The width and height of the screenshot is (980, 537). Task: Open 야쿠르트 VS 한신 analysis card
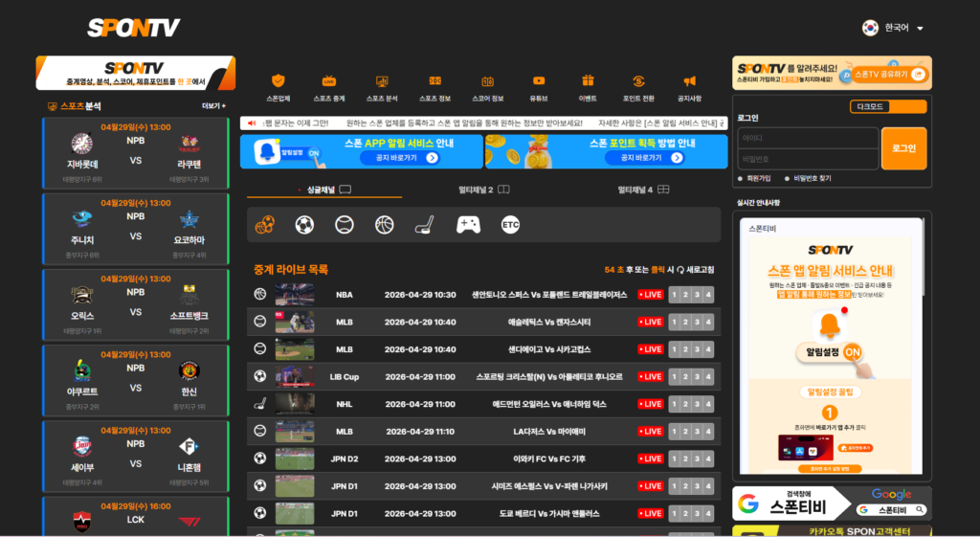click(x=136, y=380)
